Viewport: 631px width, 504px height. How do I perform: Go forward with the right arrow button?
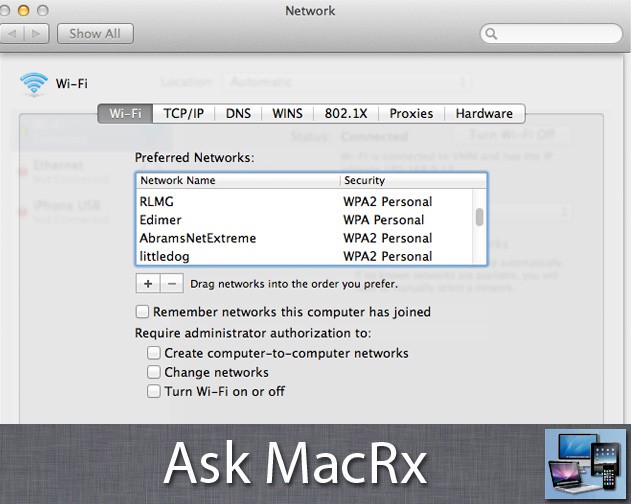[37, 34]
